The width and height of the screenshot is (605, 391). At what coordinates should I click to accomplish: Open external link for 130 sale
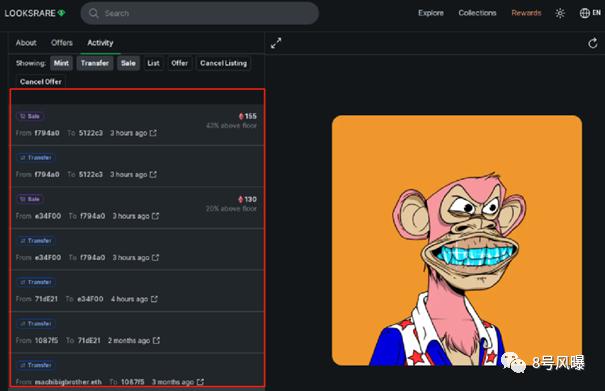click(155, 216)
